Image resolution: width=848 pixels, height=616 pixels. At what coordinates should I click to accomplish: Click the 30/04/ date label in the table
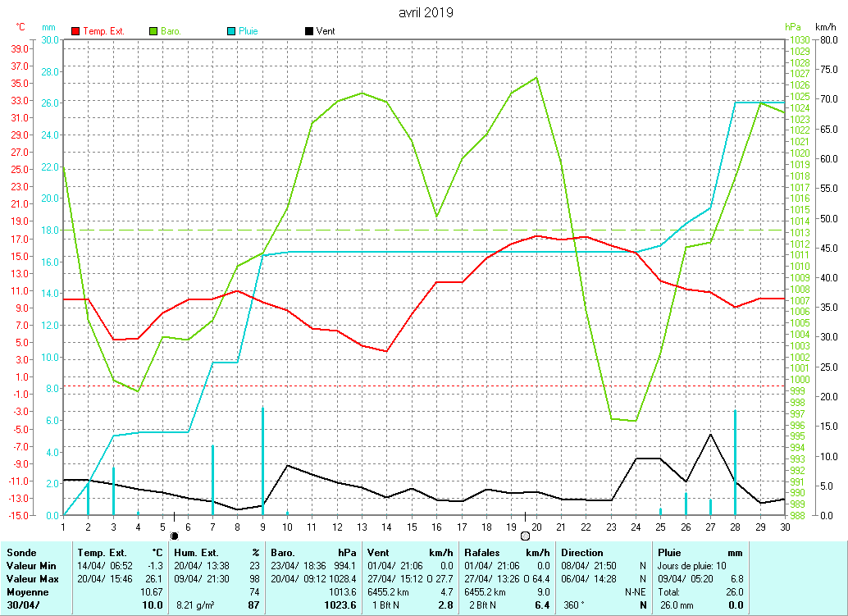(x=23, y=605)
